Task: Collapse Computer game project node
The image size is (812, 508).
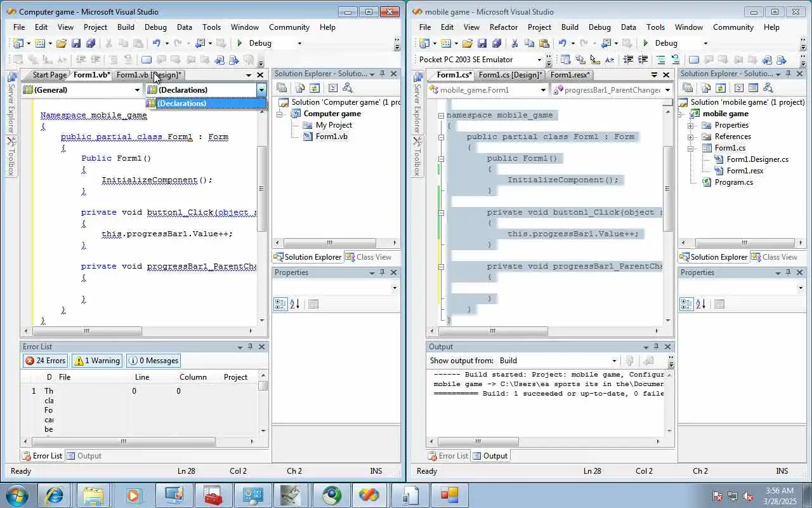Action: [280, 114]
